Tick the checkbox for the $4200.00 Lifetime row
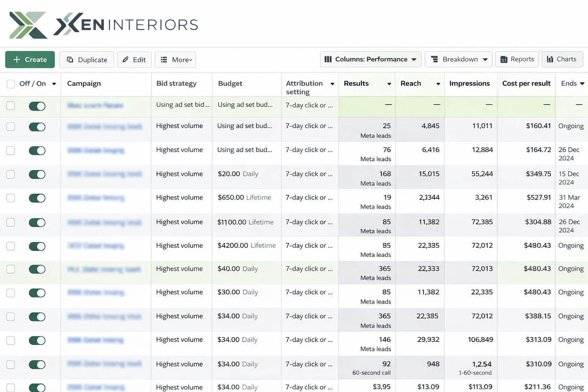This screenshot has height=392, width=588. coord(11,246)
